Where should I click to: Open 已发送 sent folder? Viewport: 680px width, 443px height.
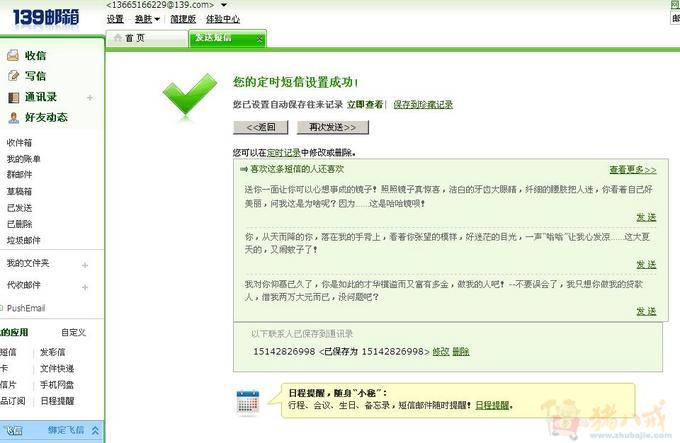click(19, 208)
